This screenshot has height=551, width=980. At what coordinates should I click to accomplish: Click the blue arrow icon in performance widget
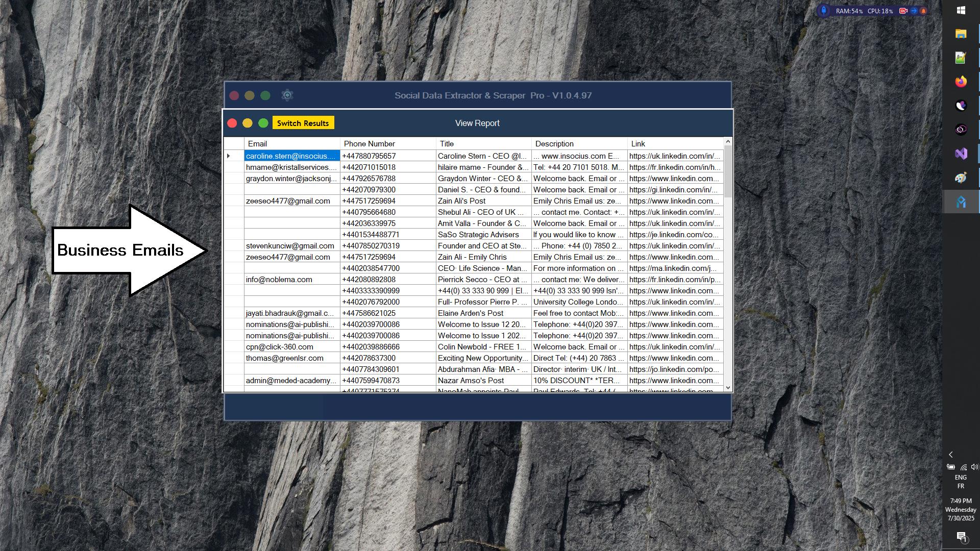tap(914, 11)
